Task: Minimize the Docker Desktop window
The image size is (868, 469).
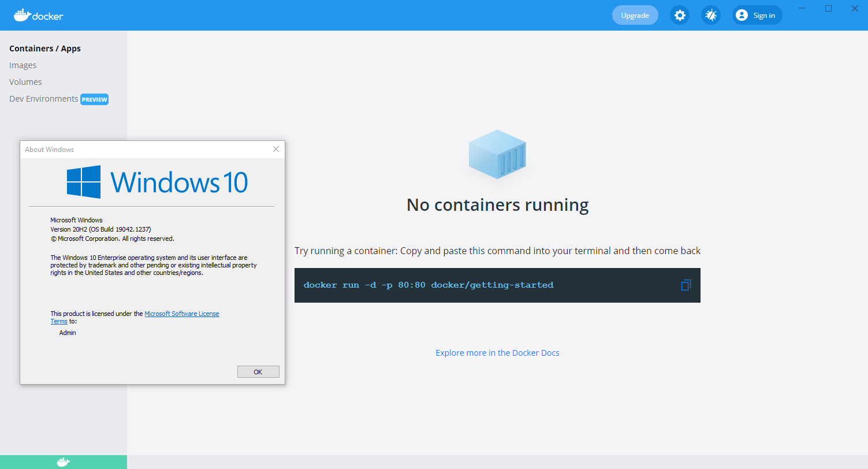Action: pyautogui.click(x=802, y=8)
